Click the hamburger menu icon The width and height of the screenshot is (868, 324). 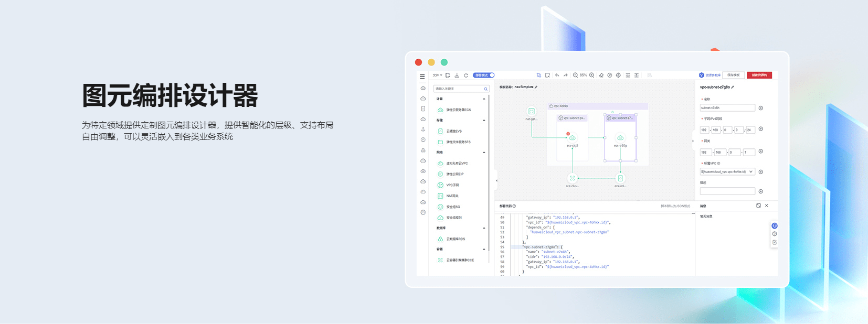click(422, 77)
